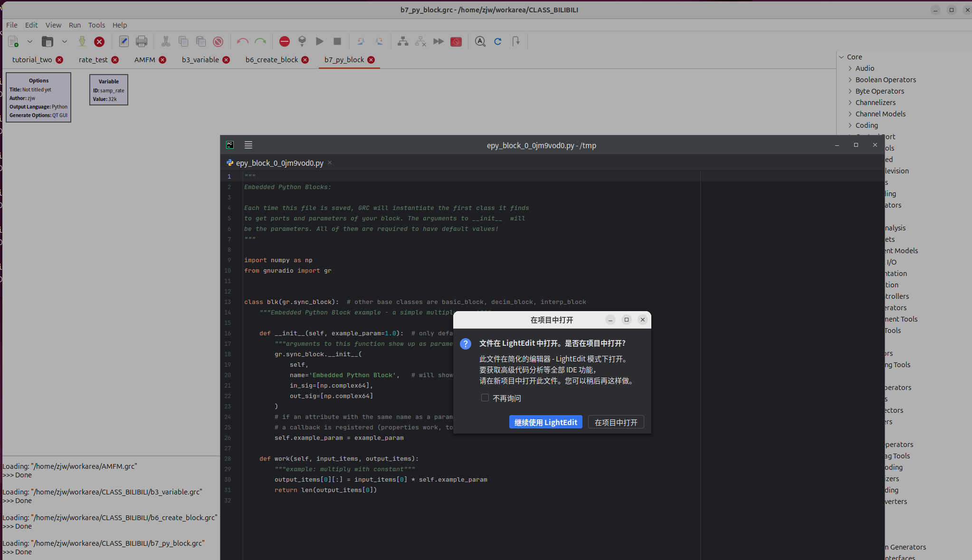The image size is (972, 560).
Task: Click the find blocks magnifier icon
Action: 480,42
